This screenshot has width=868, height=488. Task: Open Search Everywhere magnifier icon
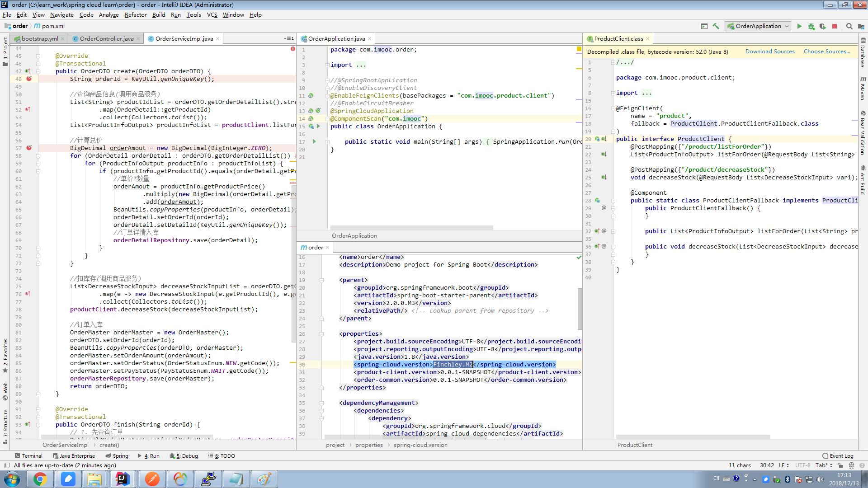click(x=849, y=26)
